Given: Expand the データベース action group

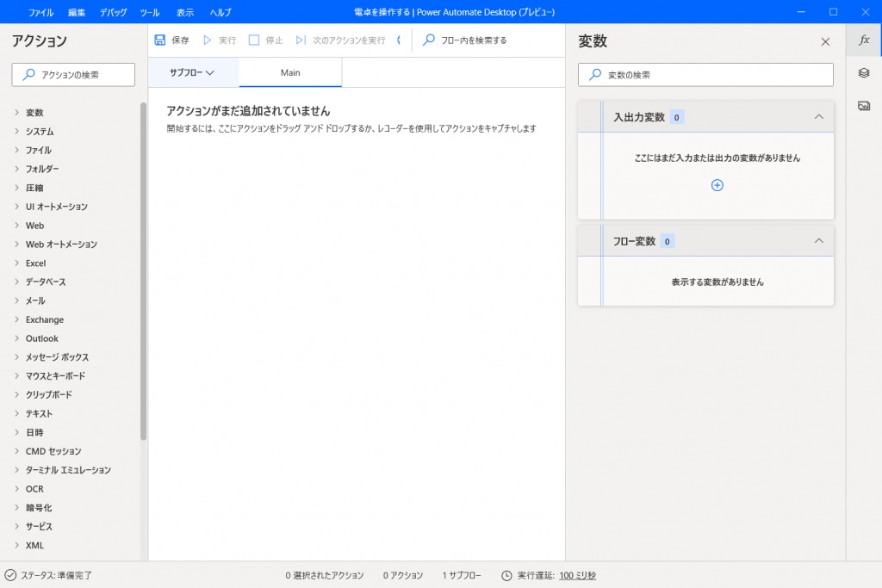Looking at the screenshot, I should [17, 282].
